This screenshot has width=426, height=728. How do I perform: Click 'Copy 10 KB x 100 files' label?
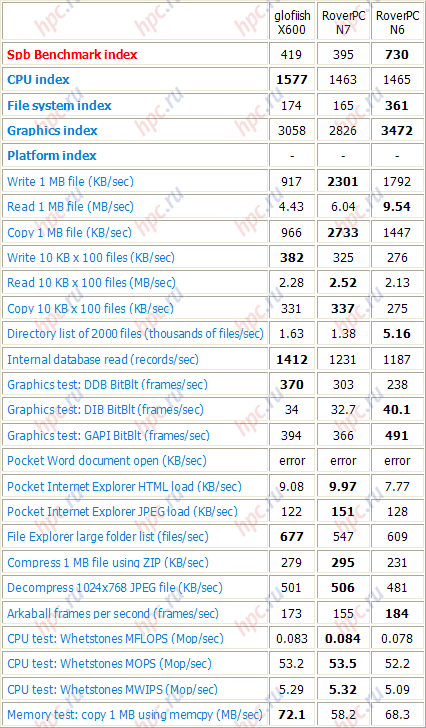point(90,308)
